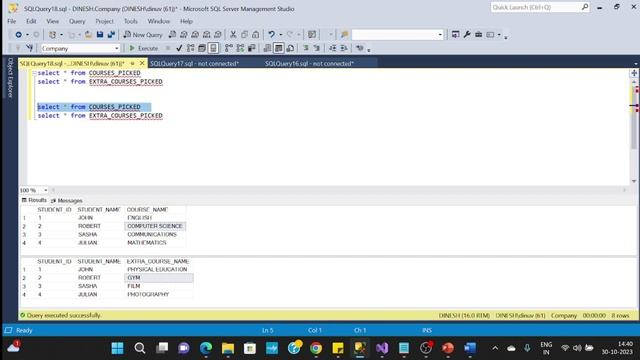The image size is (640, 360).
Task: Click the Paste icon in toolbar
Action: click(x=256, y=35)
